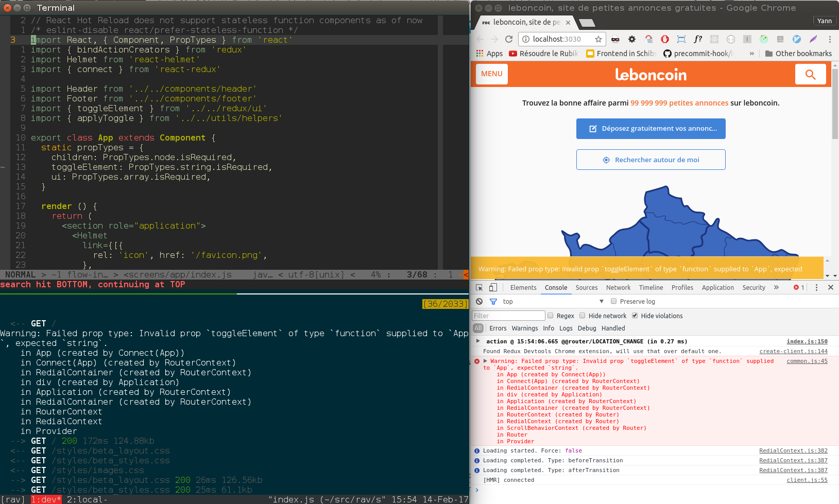This screenshot has width=839, height=504.
Task: Click the orange MENU button on leboncoin
Action: tap(492, 74)
